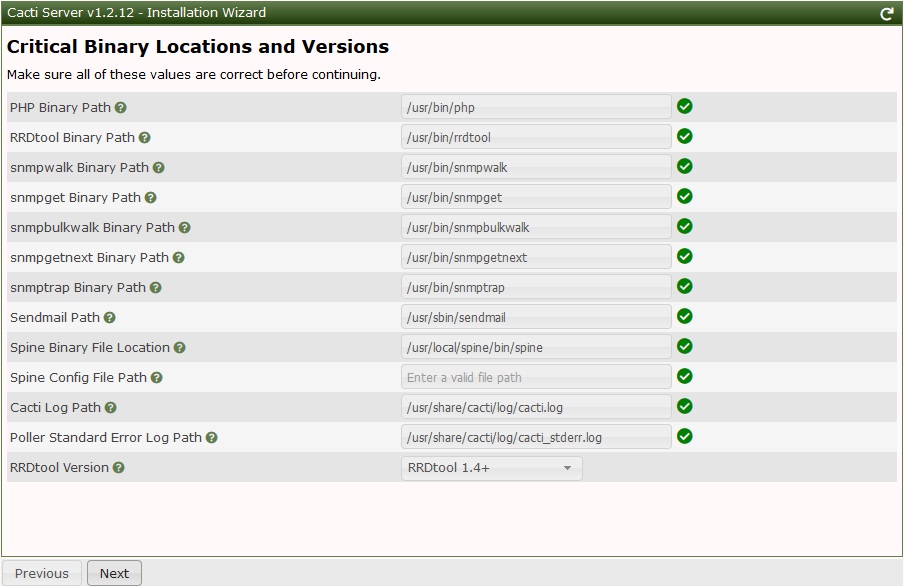This screenshot has height=586, width=904.
Task: Open help for snmpget Binary Path
Action: click(x=150, y=198)
